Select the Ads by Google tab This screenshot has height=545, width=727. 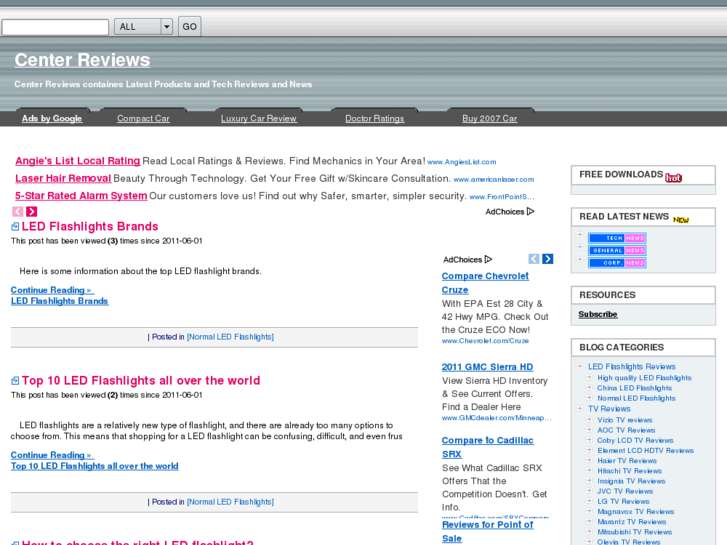tap(52, 118)
